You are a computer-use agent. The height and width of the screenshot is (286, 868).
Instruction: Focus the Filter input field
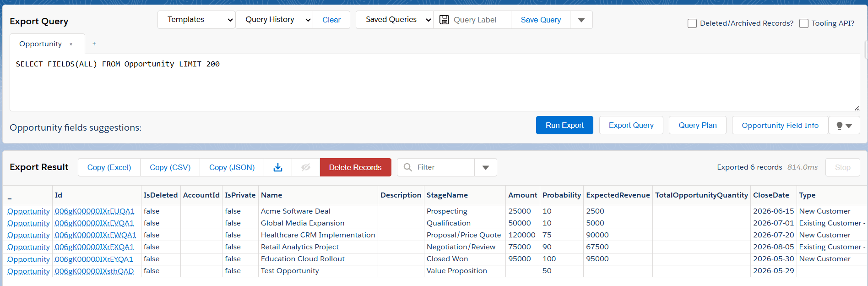tap(444, 167)
